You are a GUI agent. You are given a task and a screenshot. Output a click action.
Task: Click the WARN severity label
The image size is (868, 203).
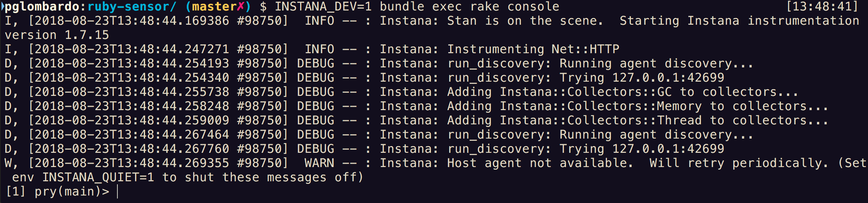pyautogui.click(x=319, y=163)
